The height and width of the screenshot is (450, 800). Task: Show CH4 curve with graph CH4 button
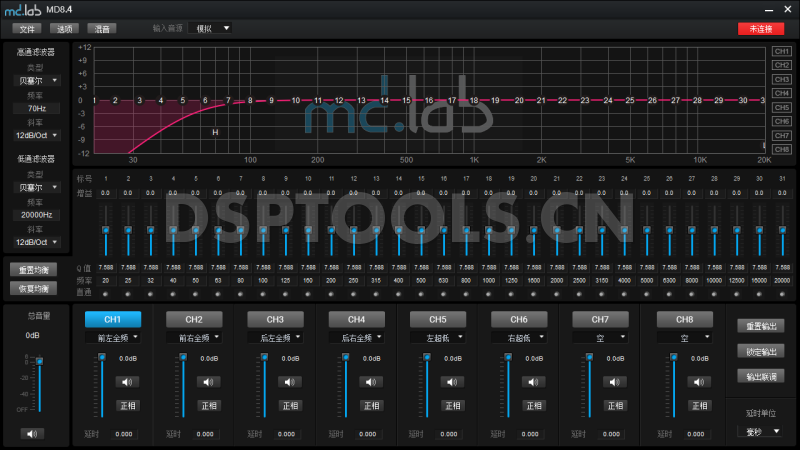(782, 93)
